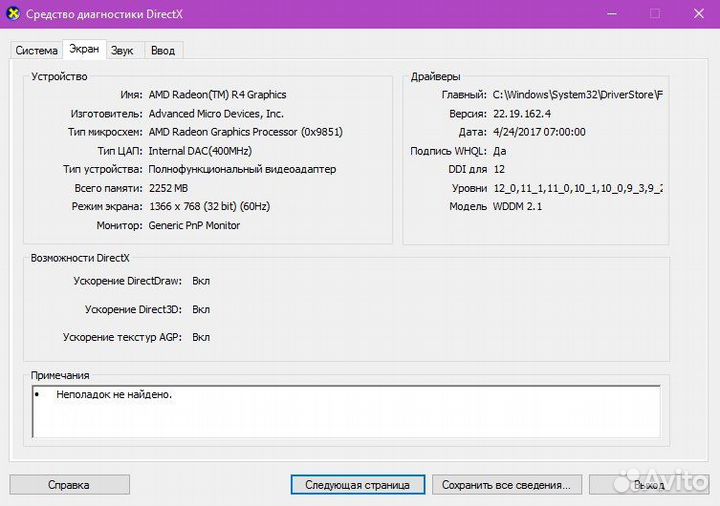Click Сохранить все сведения button
This screenshot has width=720, height=506.
pyautogui.click(x=505, y=485)
